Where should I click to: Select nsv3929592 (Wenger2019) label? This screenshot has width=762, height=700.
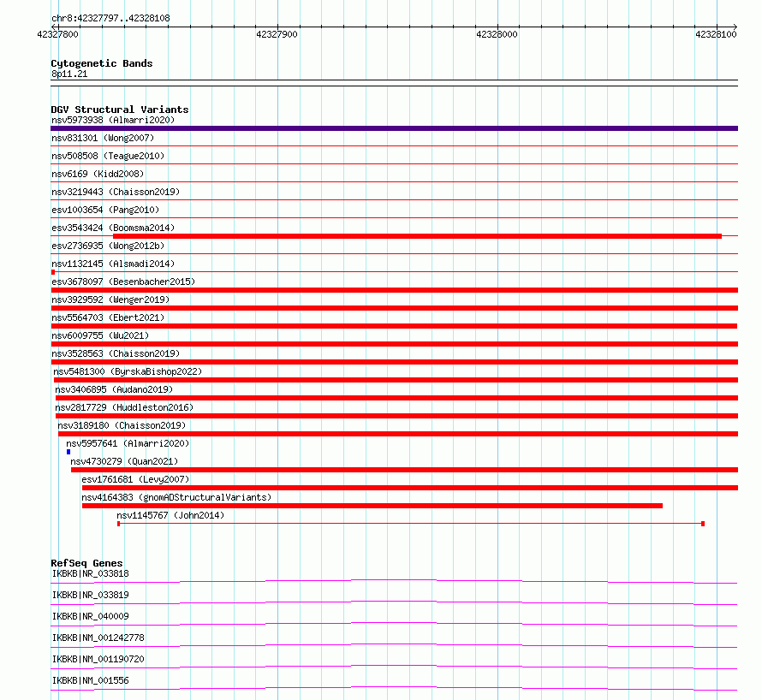[110, 300]
